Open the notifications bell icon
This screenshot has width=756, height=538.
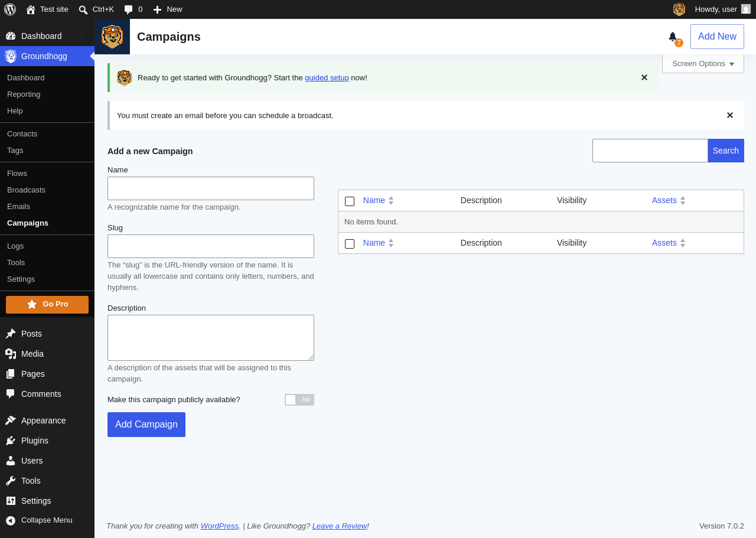[x=673, y=37]
